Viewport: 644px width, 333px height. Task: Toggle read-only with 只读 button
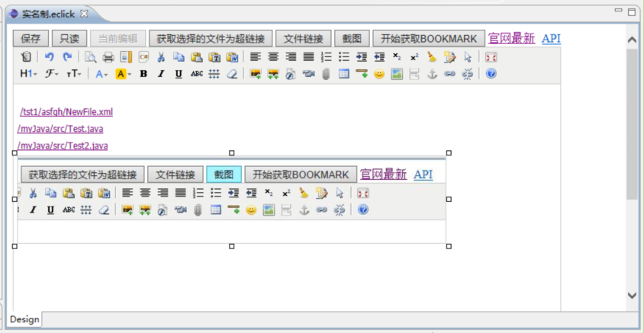tap(69, 39)
